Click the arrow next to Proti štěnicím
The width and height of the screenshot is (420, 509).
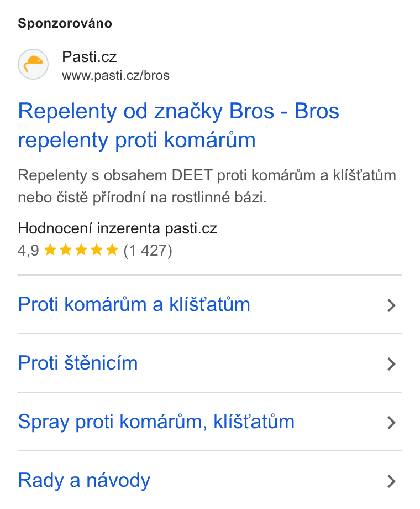point(392,364)
